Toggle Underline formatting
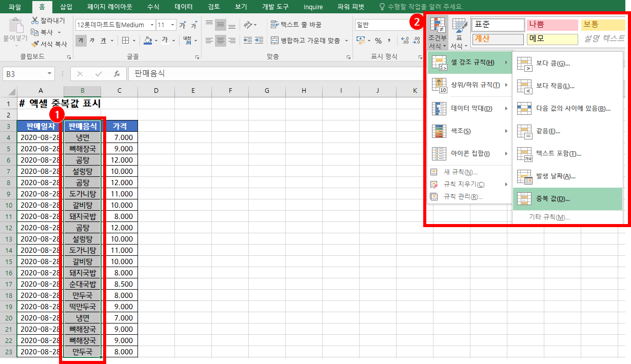This screenshot has height=364, width=631. pos(103,41)
